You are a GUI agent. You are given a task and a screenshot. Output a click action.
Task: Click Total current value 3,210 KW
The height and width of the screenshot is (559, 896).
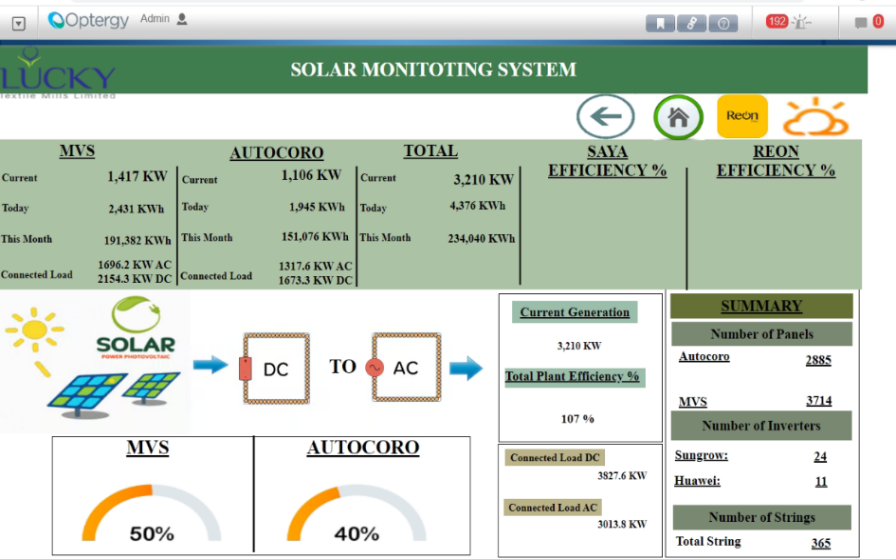click(x=483, y=179)
